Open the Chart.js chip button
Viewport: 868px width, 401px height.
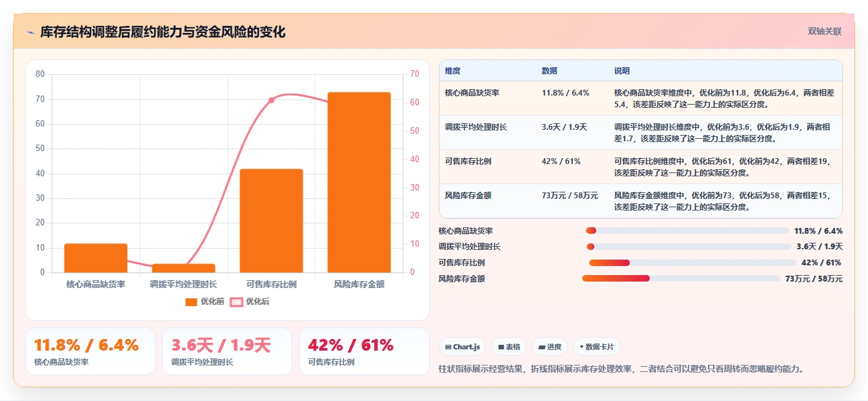point(462,347)
